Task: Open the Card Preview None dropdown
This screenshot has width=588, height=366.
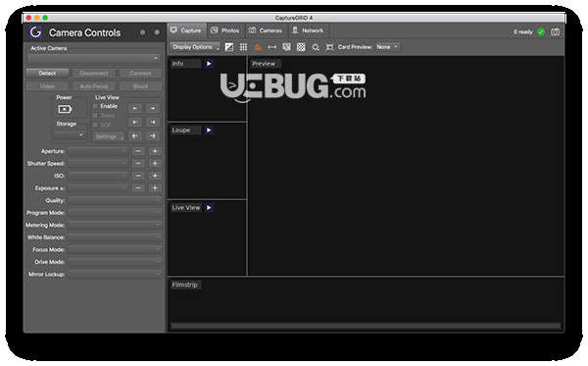Action: click(387, 47)
